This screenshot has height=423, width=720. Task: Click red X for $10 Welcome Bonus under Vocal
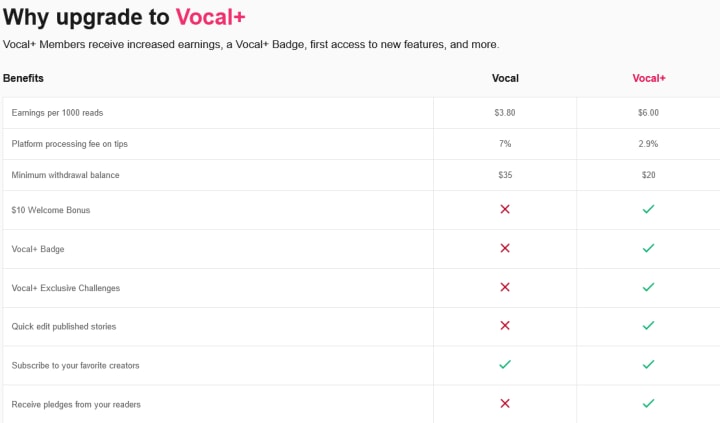[x=505, y=209]
